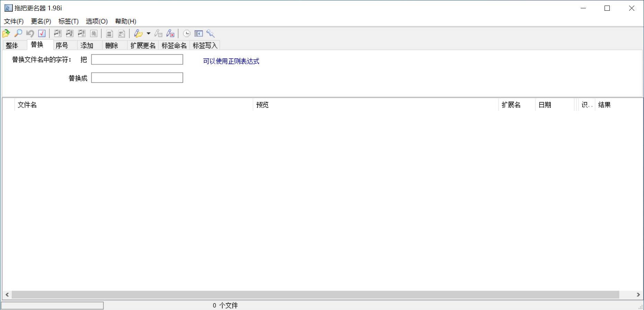Click the 结果 column header
644x310 pixels.
point(618,105)
